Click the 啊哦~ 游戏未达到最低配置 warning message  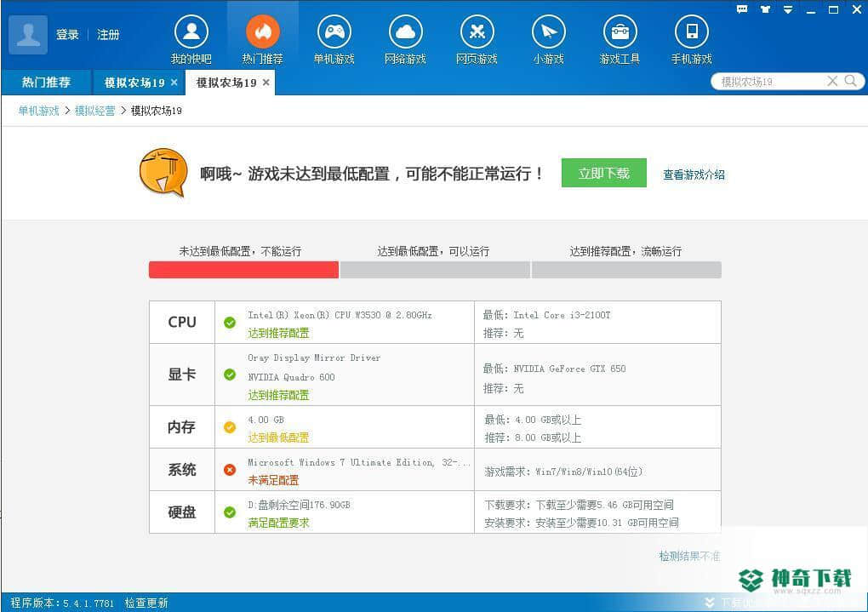click(371, 174)
